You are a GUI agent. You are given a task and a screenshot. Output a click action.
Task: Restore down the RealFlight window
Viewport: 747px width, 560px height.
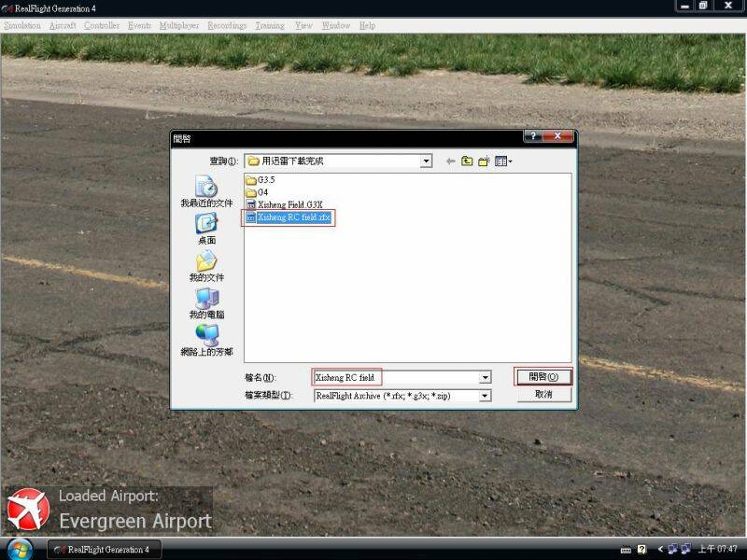click(703, 7)
